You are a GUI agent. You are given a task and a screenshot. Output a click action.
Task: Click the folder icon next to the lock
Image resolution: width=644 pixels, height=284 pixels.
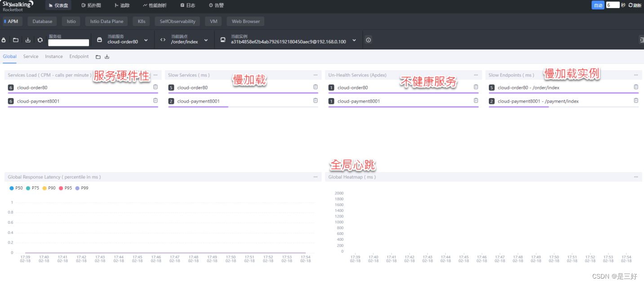[x=16, y=40]
